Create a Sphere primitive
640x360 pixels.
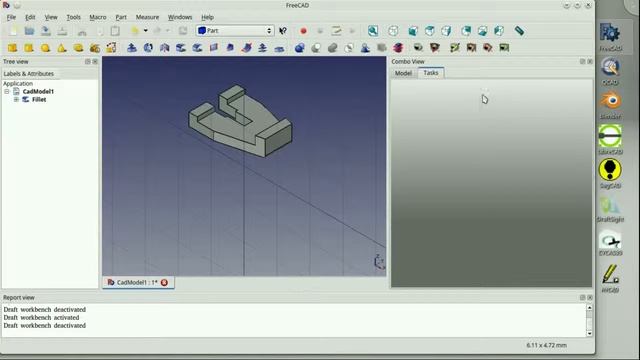[x=45, y=48]
